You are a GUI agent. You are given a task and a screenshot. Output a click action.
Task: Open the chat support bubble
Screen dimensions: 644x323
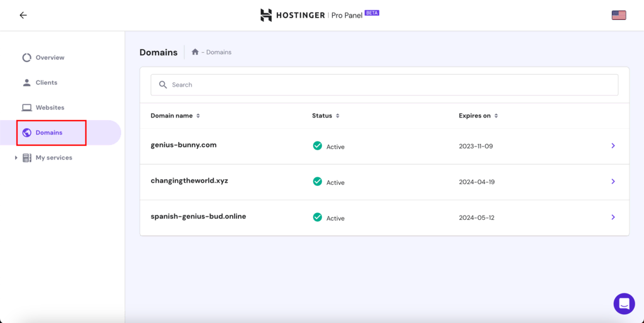pyautogui.click(x=624, y=304)
